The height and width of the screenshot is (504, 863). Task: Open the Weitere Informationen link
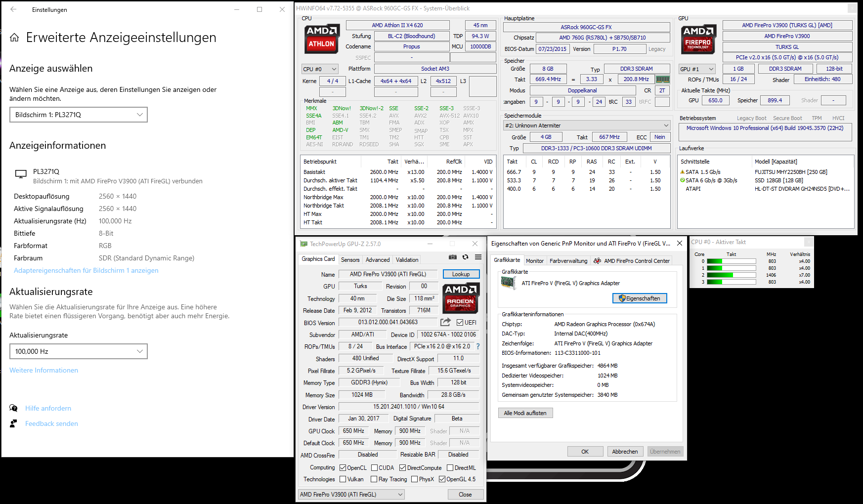(x=43, y=370)
